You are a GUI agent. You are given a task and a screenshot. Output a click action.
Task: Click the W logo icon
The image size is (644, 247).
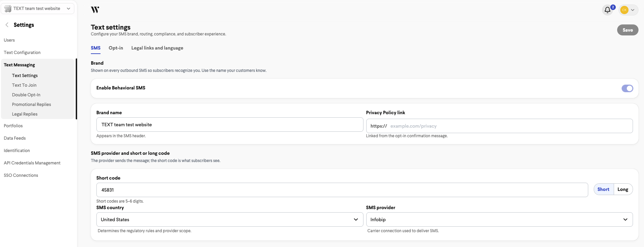pos(95,10)
